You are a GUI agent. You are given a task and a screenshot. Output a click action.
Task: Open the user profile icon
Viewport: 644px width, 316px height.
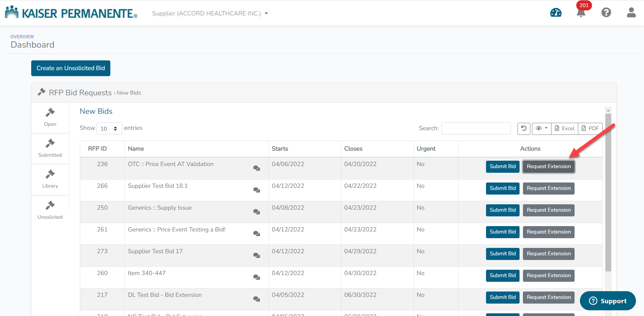click(631, 12)
